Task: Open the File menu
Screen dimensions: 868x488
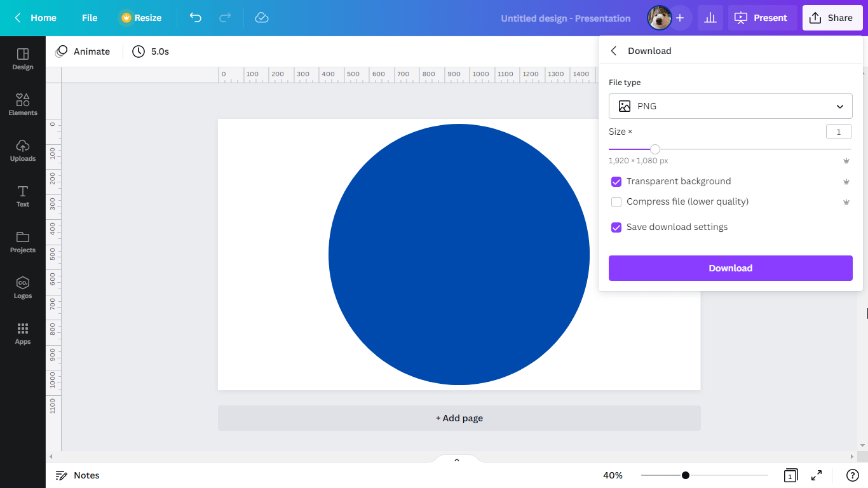Action: [89, 18]
